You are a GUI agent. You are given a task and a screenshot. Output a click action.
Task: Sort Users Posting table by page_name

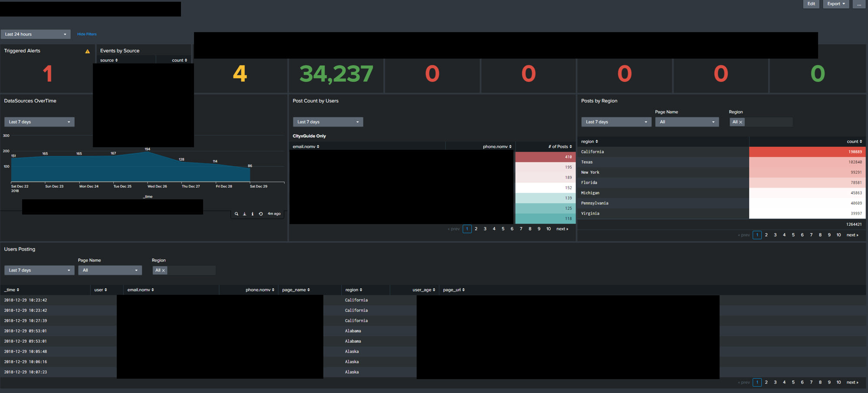296,290
